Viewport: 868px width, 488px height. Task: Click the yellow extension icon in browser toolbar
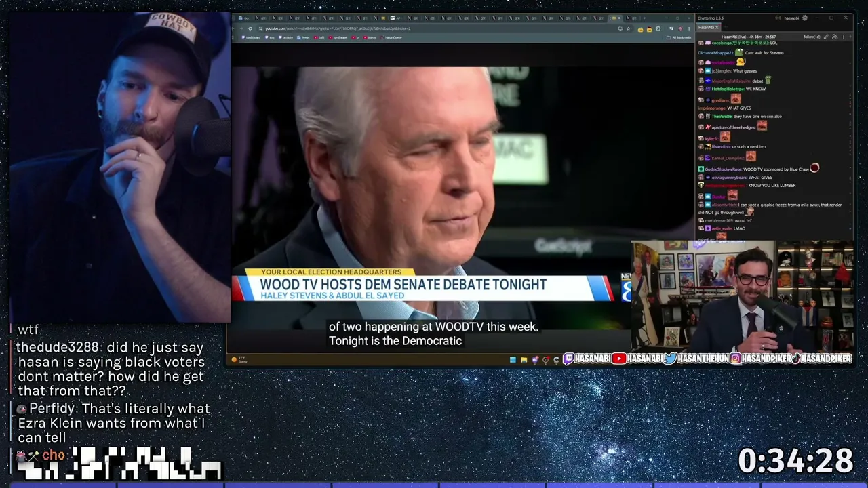point(641,28)
